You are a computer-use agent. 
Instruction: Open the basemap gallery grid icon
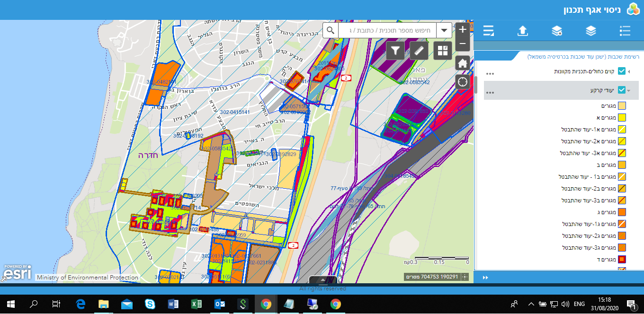[x=443, y=50]
